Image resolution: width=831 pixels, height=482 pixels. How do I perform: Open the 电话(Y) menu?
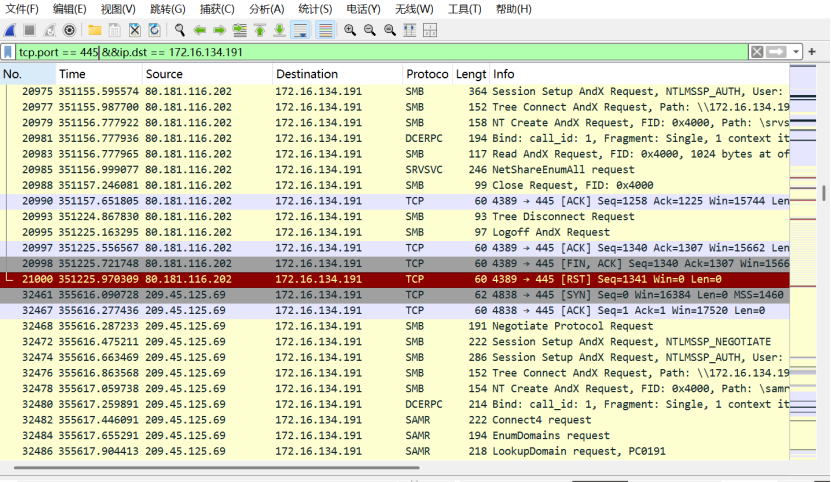tap(363, 9)
